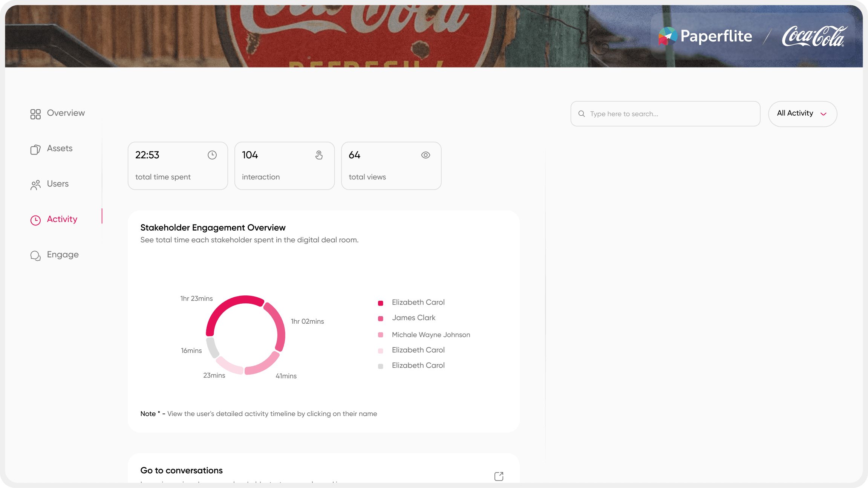Go to the Overview menu label
Viewport: 868px width, 488px height.
click(66, 113)
